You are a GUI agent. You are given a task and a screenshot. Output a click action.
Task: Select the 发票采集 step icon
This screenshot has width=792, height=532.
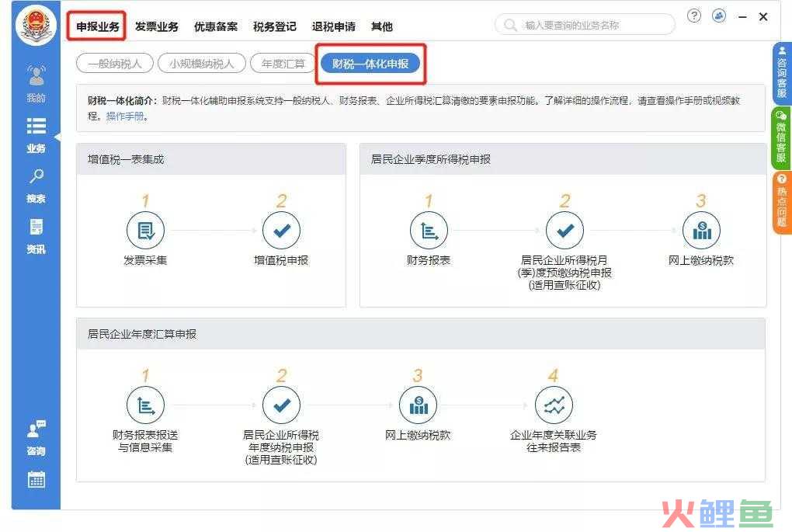[145, 230]
